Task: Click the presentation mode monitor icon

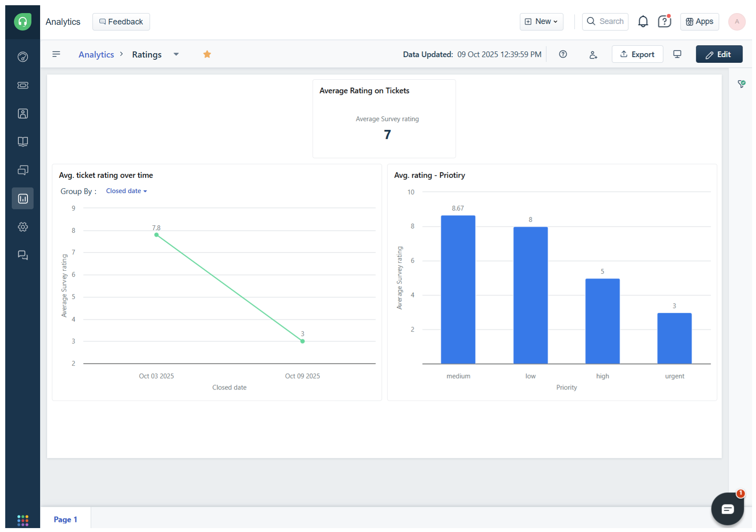Action: pos(677,54)
